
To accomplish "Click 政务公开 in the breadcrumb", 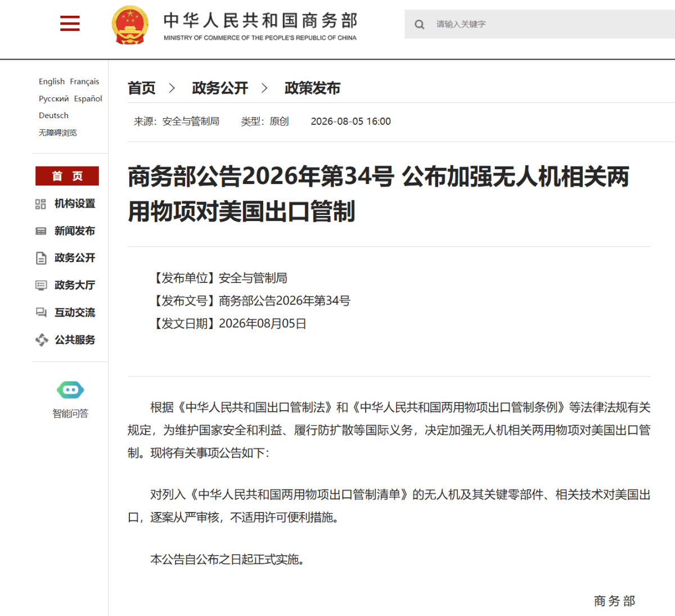I will click(x=220, y=88).
